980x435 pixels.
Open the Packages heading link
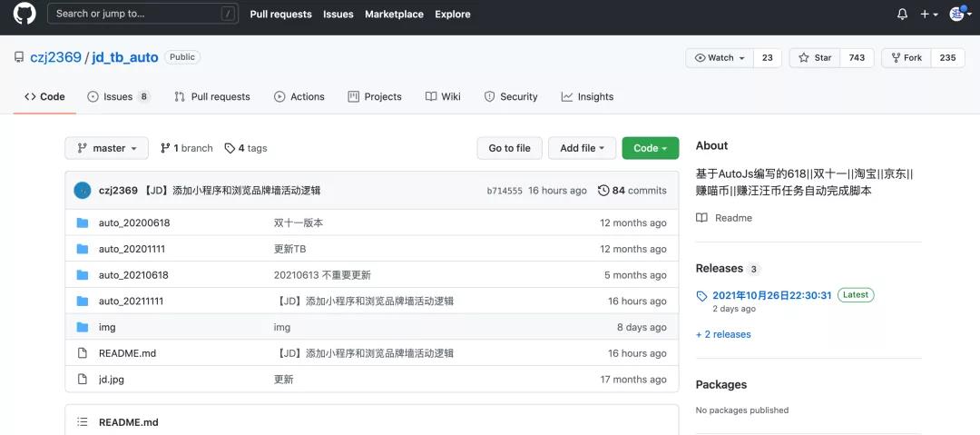click(x=721, y=385)
